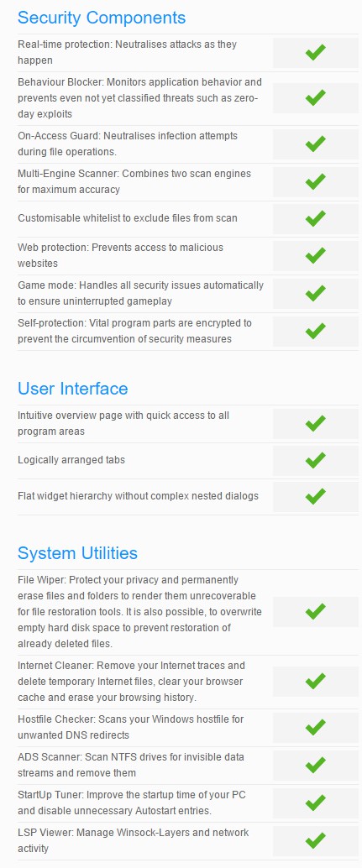362x868 pixels.
Task: Click the ADS Scanner checkmark
Action: coord(316,765)
